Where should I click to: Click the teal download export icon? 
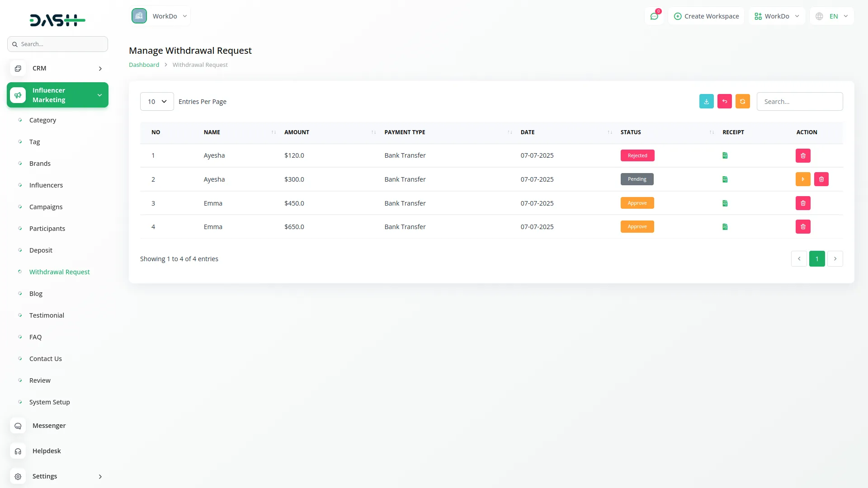click(x=706, y=102)
